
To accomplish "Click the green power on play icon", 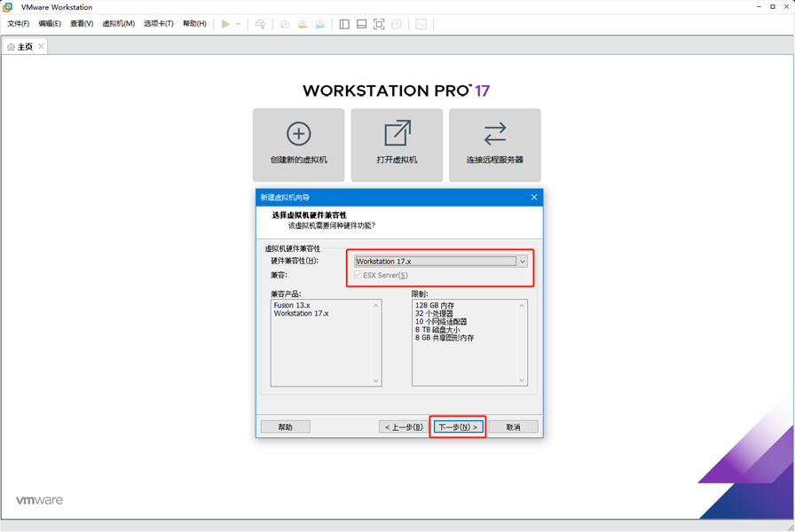I will (x=225, y=24).
